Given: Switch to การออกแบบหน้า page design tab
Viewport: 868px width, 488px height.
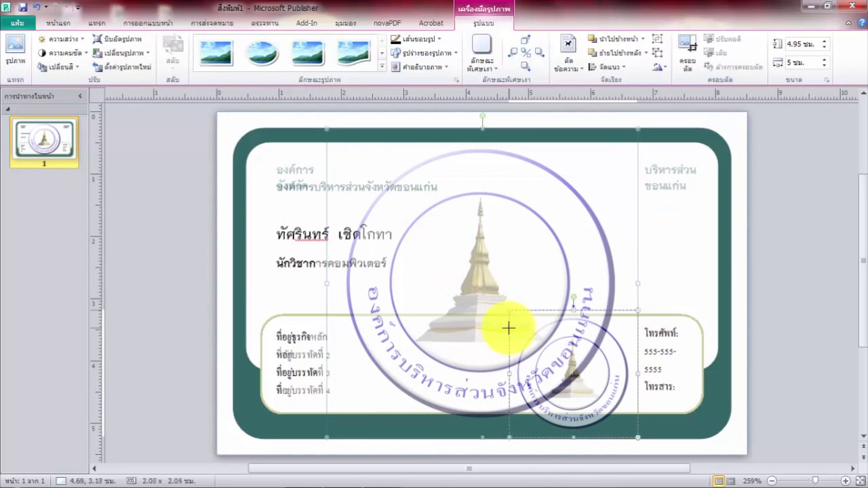Looking at the screenshot, I should click(148, 23).
